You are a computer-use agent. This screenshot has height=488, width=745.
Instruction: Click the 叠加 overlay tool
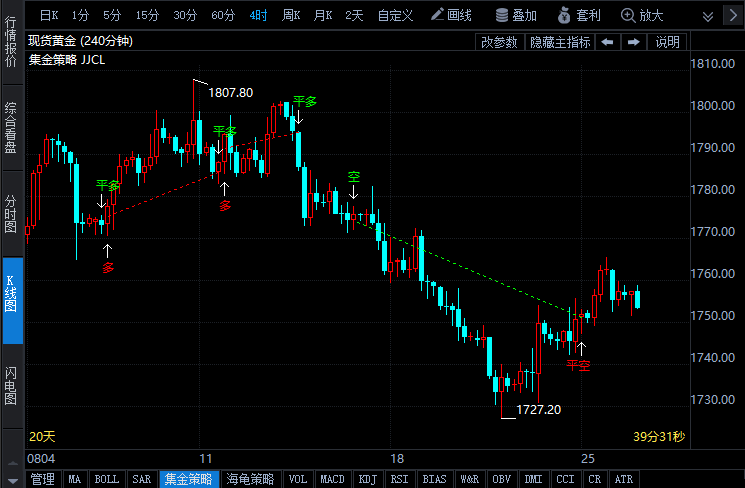click(x=516, y=15)
